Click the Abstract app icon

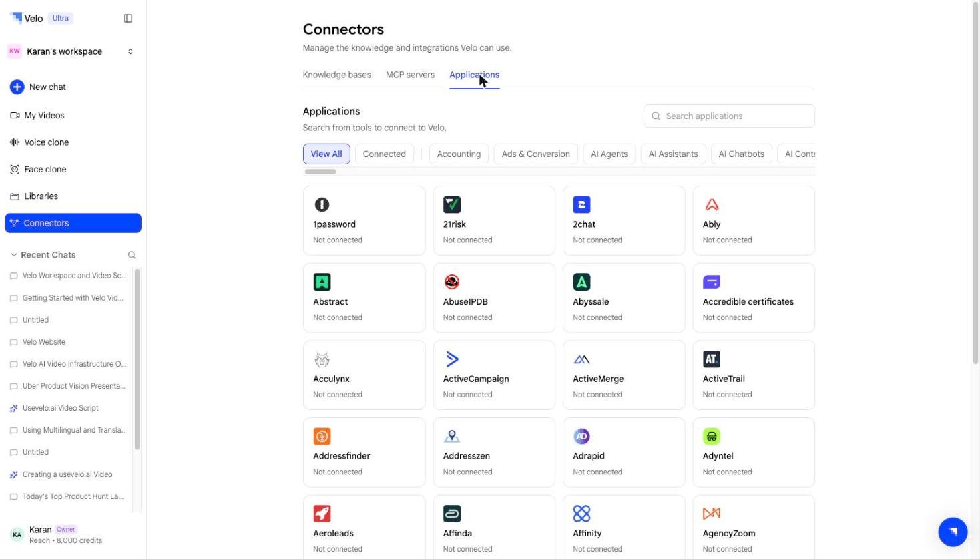pos(322,282)
